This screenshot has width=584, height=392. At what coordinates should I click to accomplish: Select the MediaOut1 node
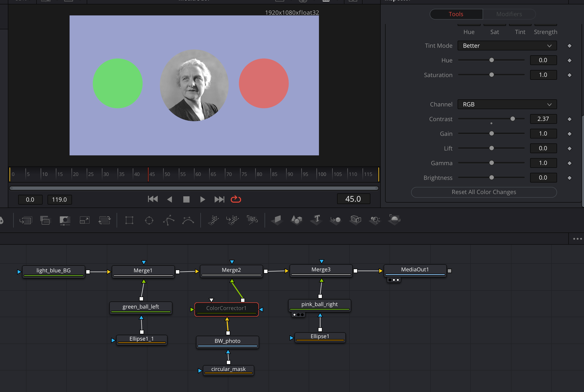(x=415, y=270)
